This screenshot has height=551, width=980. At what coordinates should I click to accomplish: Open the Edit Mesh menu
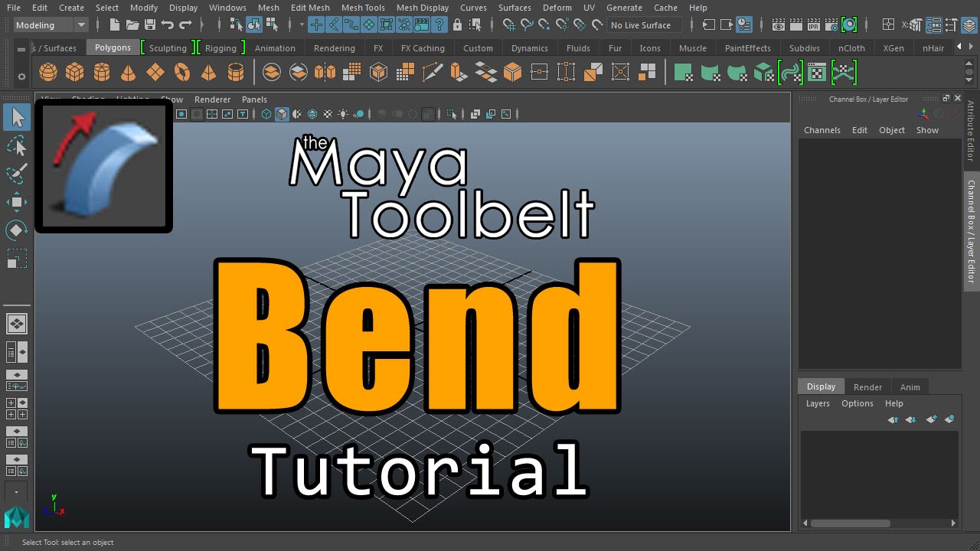[310, 8]
